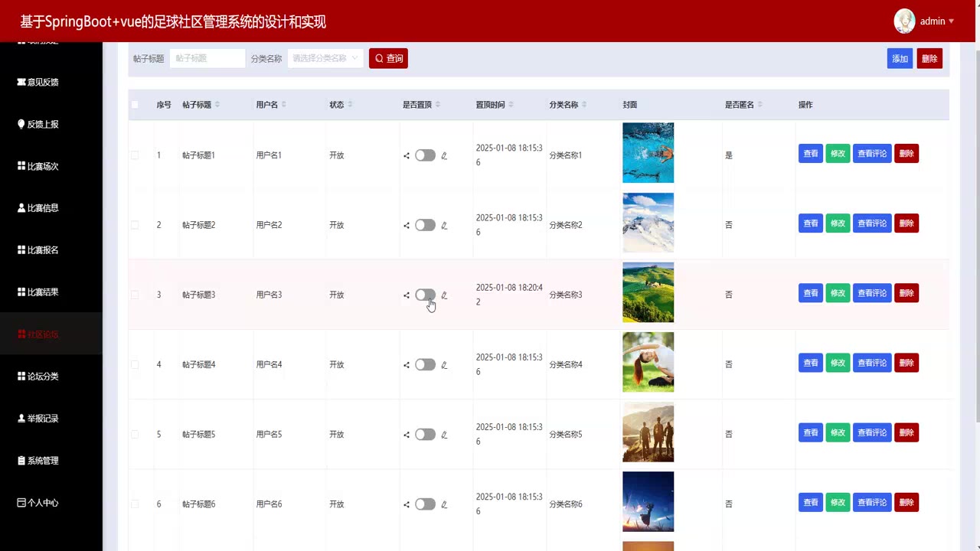Viewport: 980px width, 551px height.
Task: Go to 比赛信息 in the sidebar
Action: click(43, 208)
